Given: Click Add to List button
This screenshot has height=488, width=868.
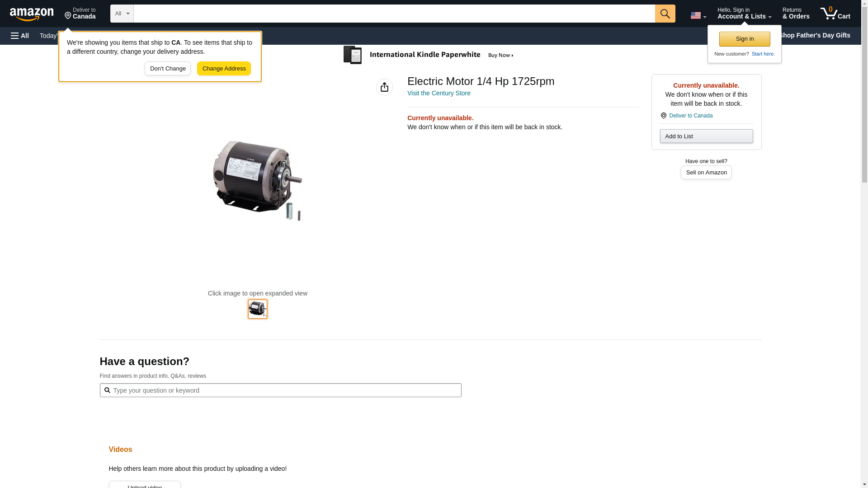Looking at the screenshot, I should [x=706, y=136].
